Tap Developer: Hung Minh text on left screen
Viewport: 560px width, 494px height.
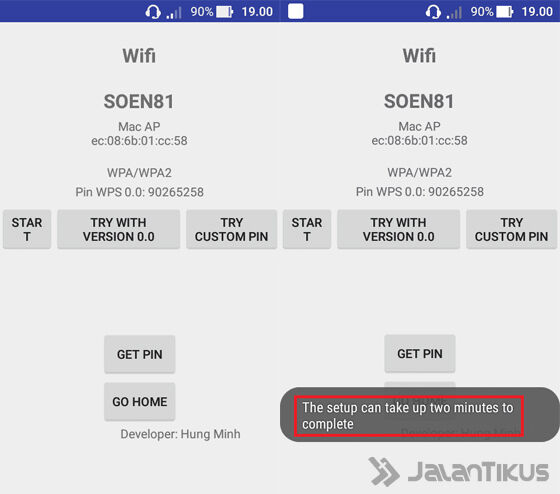coord(180,434)
